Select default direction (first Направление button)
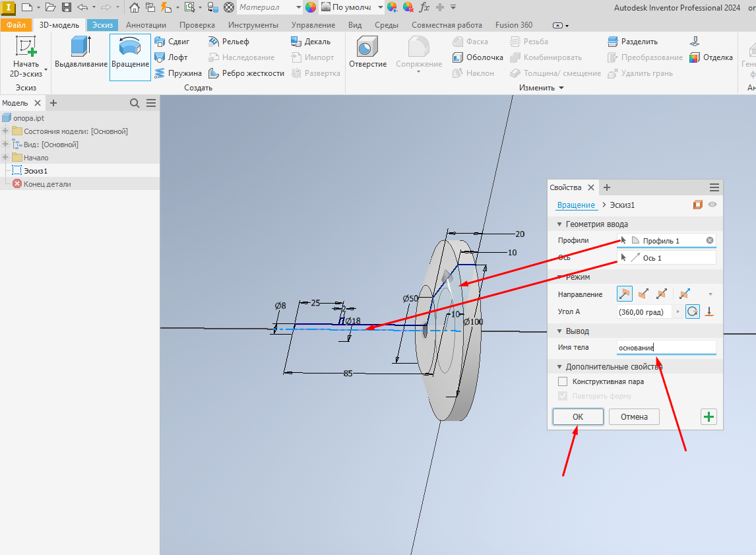Image resolution: width=756 pixels, height=555 pixels. click(x=624, y=294)
